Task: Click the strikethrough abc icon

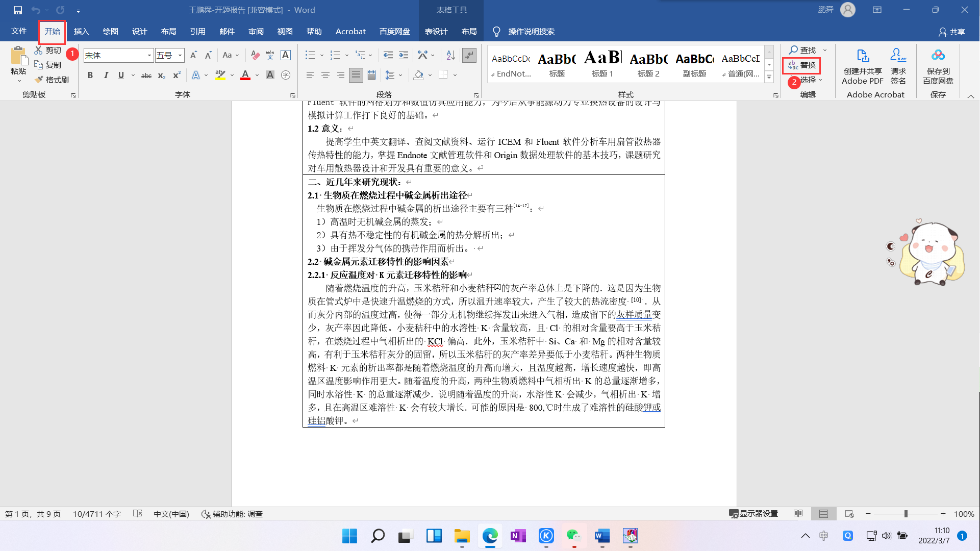Action: 146,76
